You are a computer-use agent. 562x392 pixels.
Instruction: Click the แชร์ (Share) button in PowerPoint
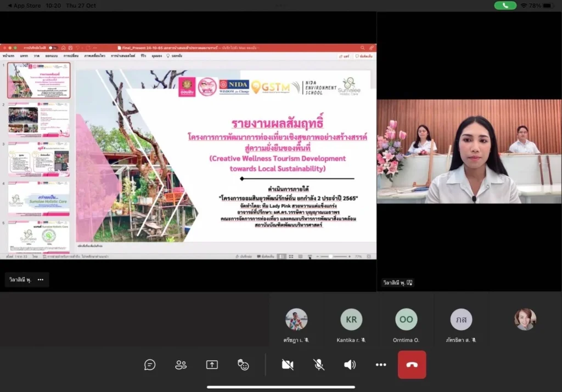(x=345, y=56)
